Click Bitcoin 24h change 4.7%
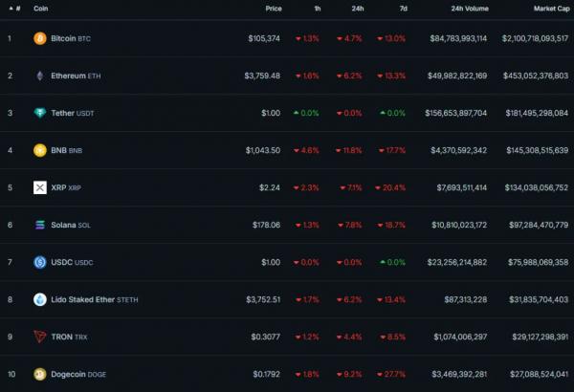 [349, 38]
